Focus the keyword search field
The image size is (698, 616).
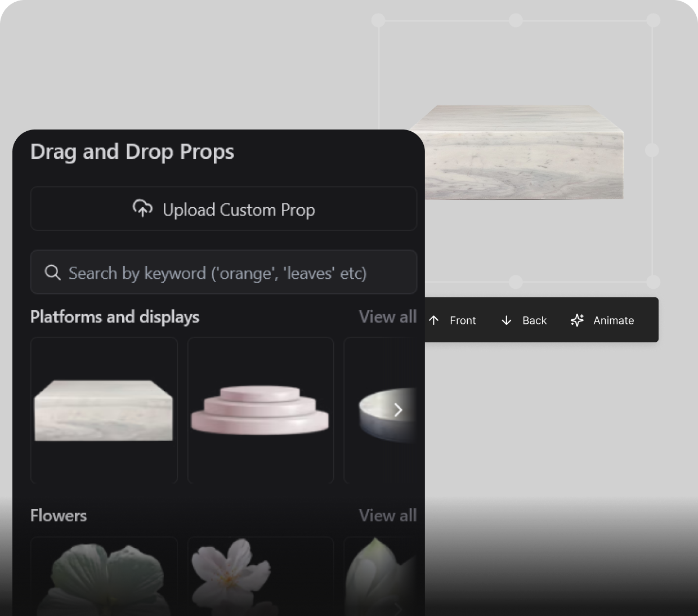[223, 273]
